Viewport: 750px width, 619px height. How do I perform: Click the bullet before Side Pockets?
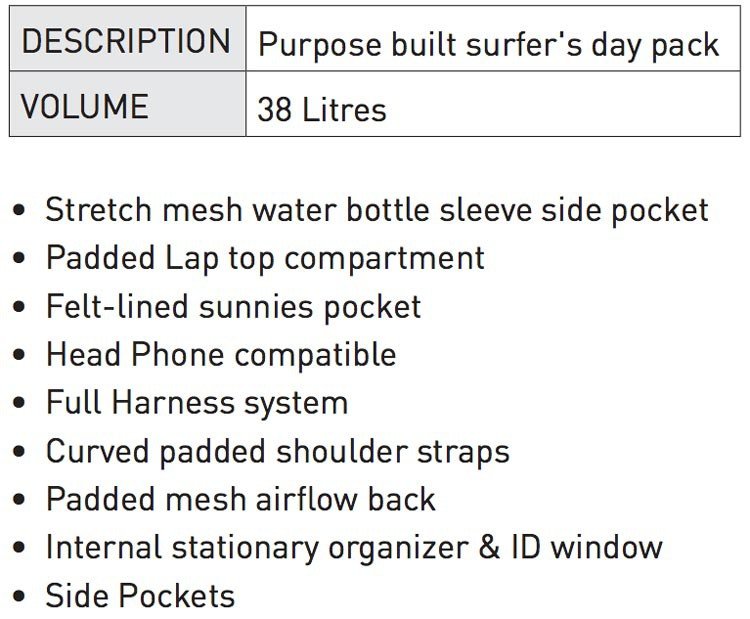[x=19, y=596]
